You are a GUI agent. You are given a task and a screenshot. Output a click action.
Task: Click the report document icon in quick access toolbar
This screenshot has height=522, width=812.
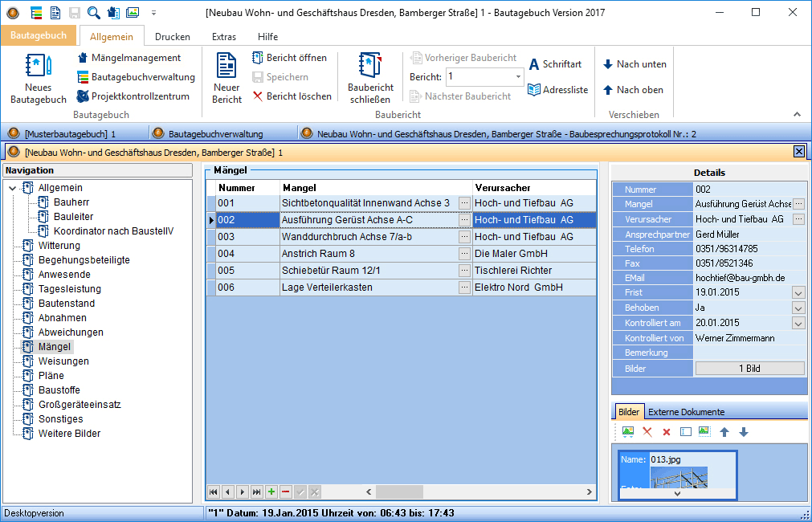[x=55, y=12]
